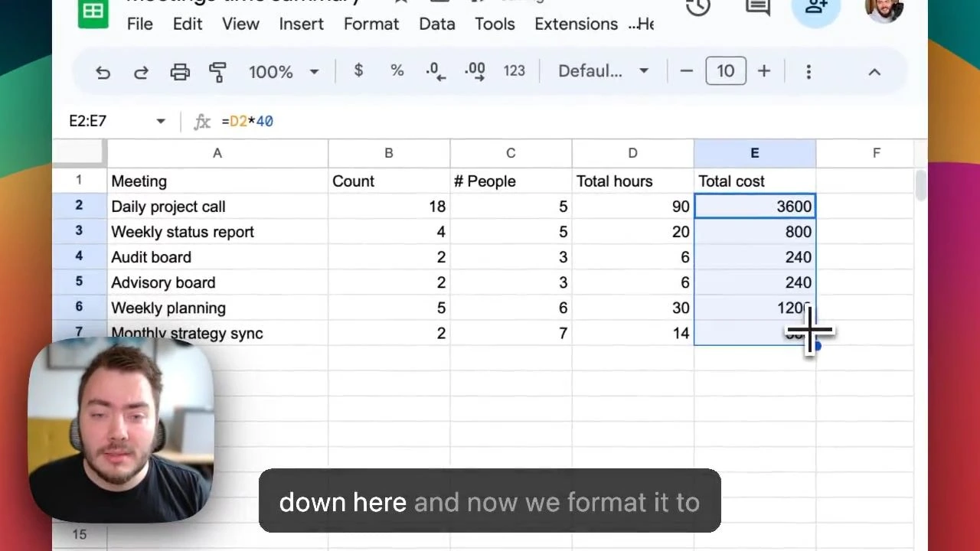The width and height of the screenshot is (980, 551).
Task: Open the Extensions menu
Action: [x=576, y=24]
